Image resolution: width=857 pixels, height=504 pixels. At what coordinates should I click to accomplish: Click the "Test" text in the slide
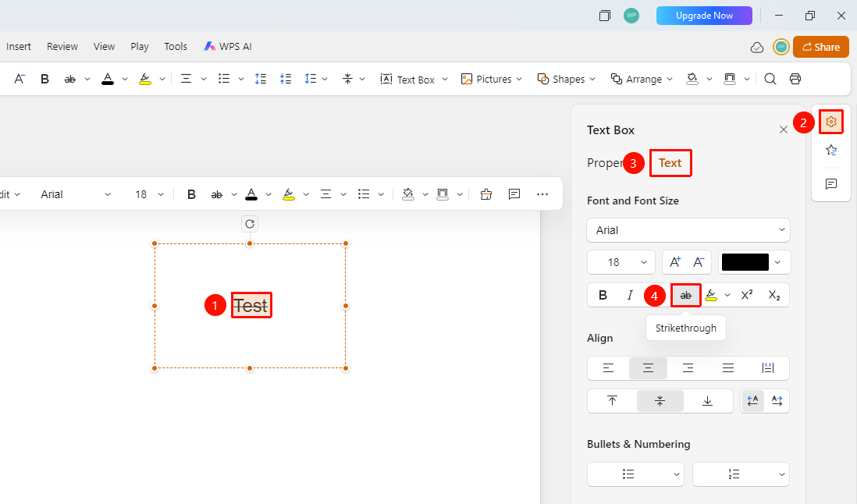[x=251, y=305]
